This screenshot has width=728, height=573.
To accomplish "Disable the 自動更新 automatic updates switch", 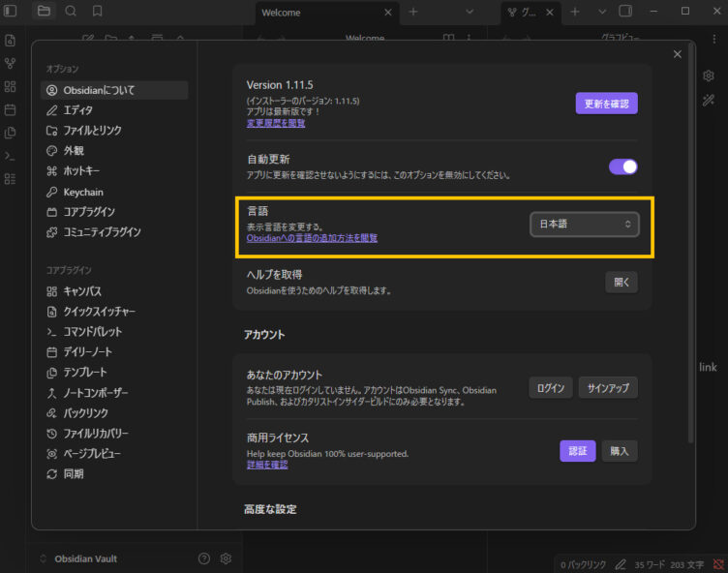I will pos(622,166).
